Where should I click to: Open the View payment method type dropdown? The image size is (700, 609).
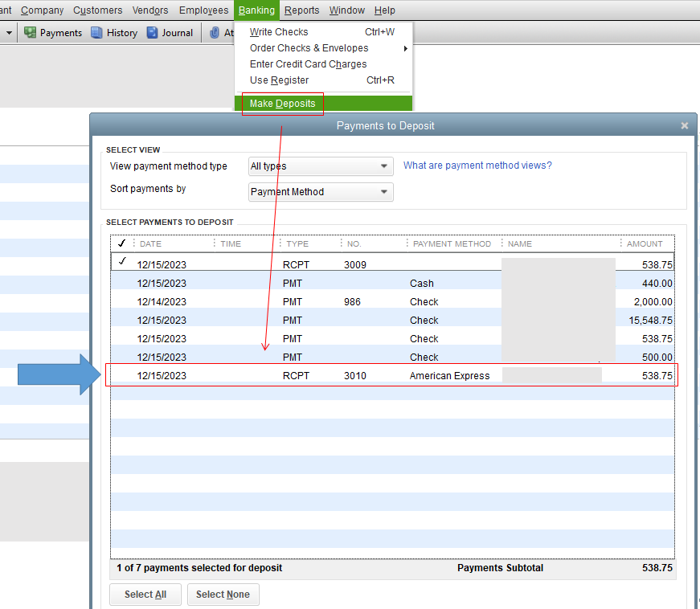pyautogui.click(x=321, y=166)
